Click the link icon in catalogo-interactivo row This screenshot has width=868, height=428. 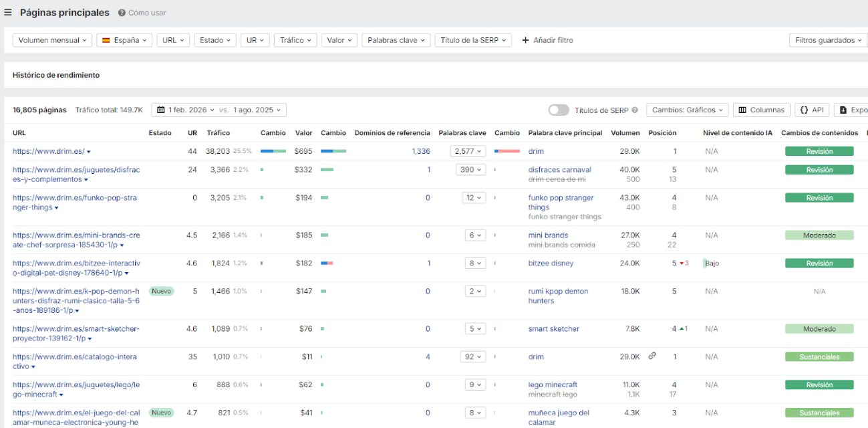click(652, 356)
